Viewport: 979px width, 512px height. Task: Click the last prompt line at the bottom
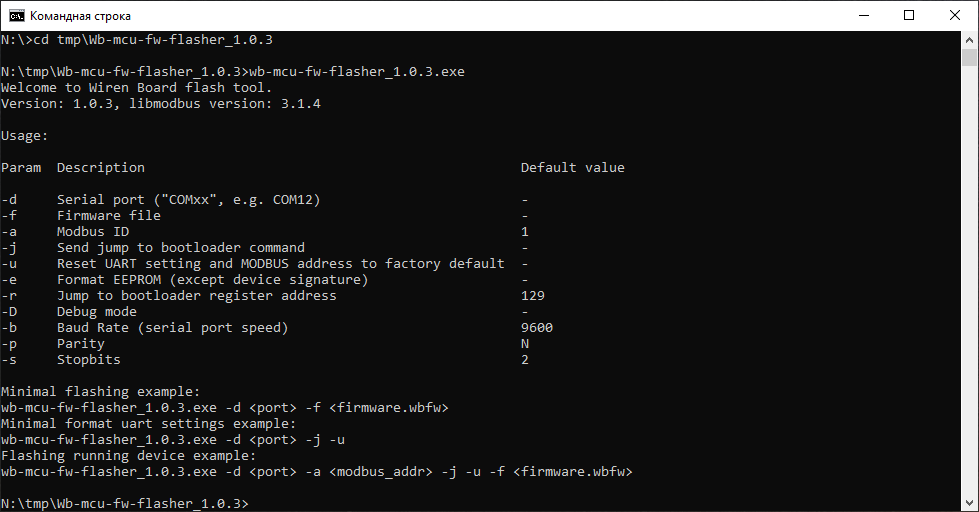(x=125, y=503)
